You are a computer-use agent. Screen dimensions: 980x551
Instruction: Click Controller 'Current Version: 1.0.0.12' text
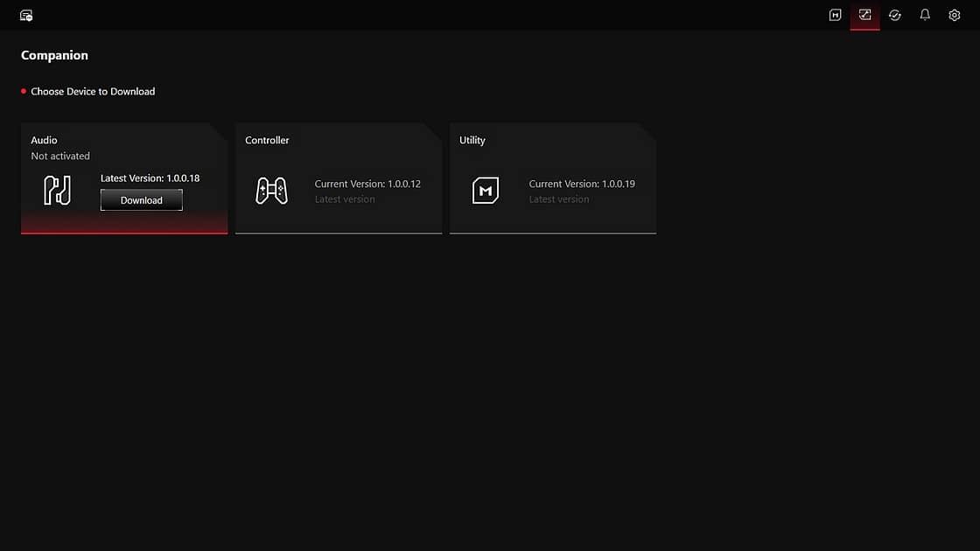click(367, 184)
